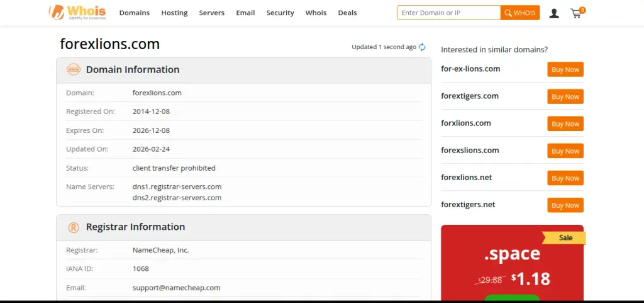The image size is (644, 303).
Task: Select name server dns1.registrar-servers.com
Action: coord(177,186)
